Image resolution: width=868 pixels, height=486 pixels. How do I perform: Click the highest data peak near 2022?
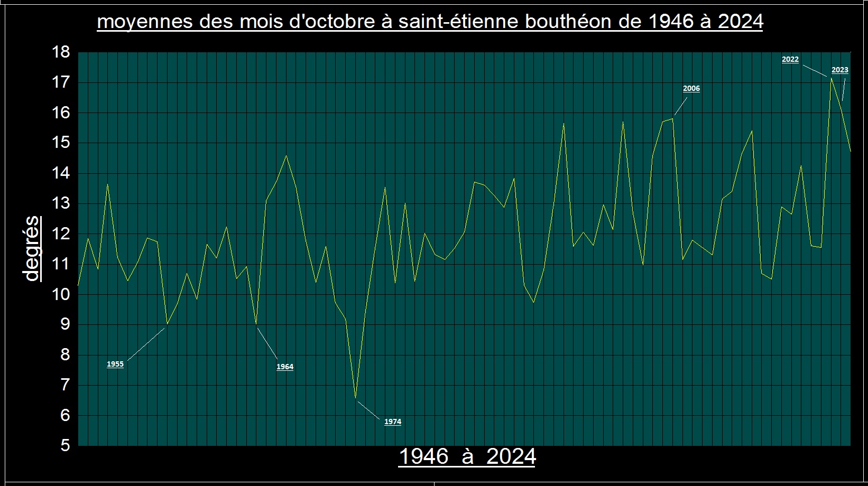tap(831, 78)
